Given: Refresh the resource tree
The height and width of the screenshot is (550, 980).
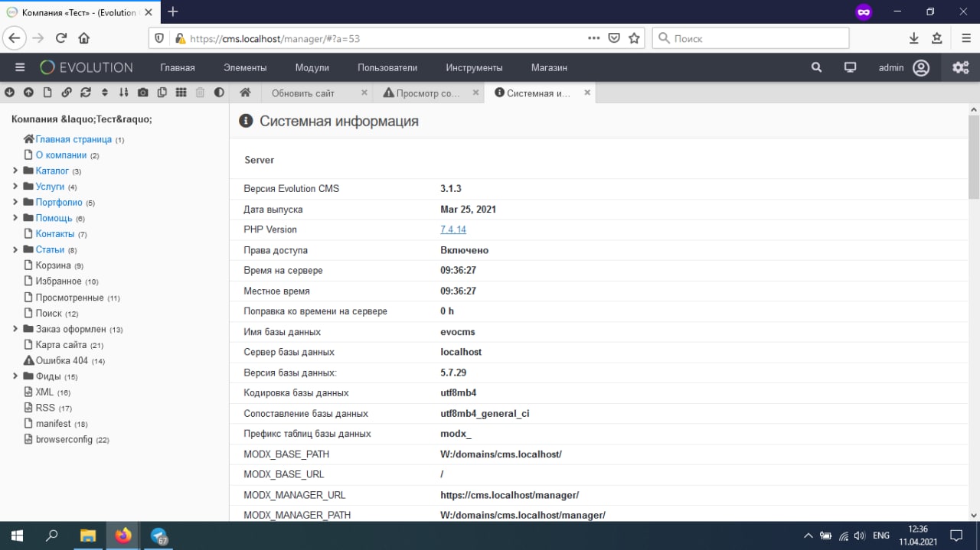Looking at the screenshot, I should (x=86, y=93).
